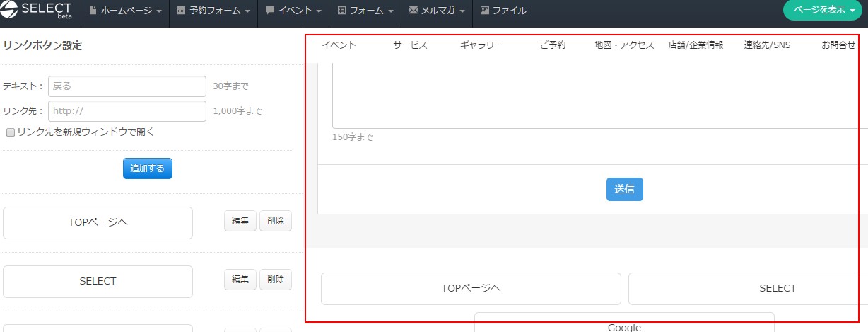
Task: Click 編集 for SELECT link button
Action: tap(240, 280)
